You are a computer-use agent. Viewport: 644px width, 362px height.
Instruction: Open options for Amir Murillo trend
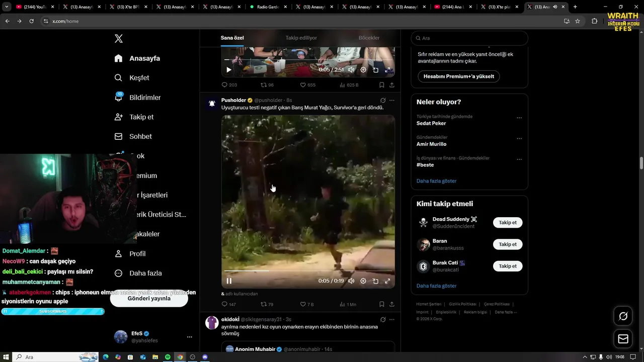tap(519, 139)
